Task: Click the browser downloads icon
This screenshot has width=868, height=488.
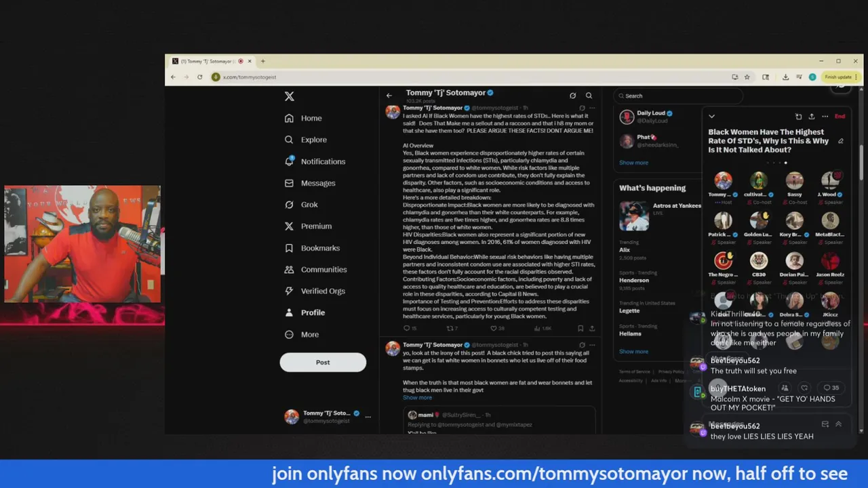Action: coord(785,77)
